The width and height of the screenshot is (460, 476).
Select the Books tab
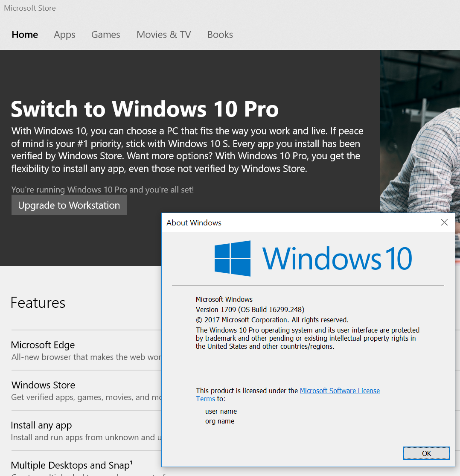click(220, 35)
